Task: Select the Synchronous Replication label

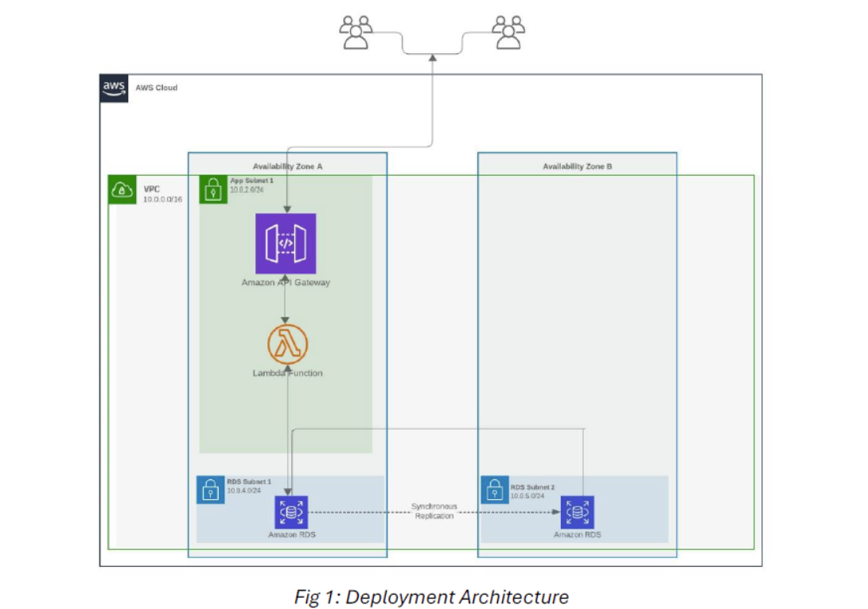Action: tap(434, 511)
